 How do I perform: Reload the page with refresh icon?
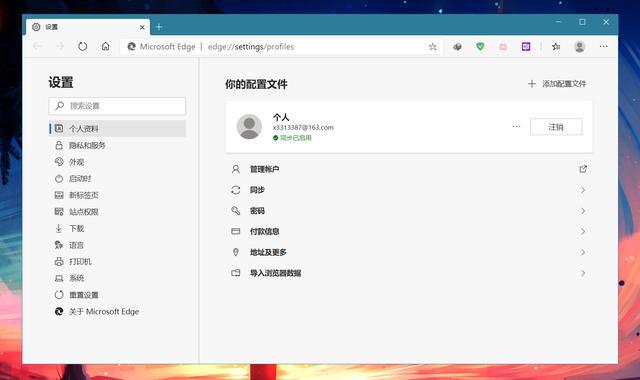(82, 47)
